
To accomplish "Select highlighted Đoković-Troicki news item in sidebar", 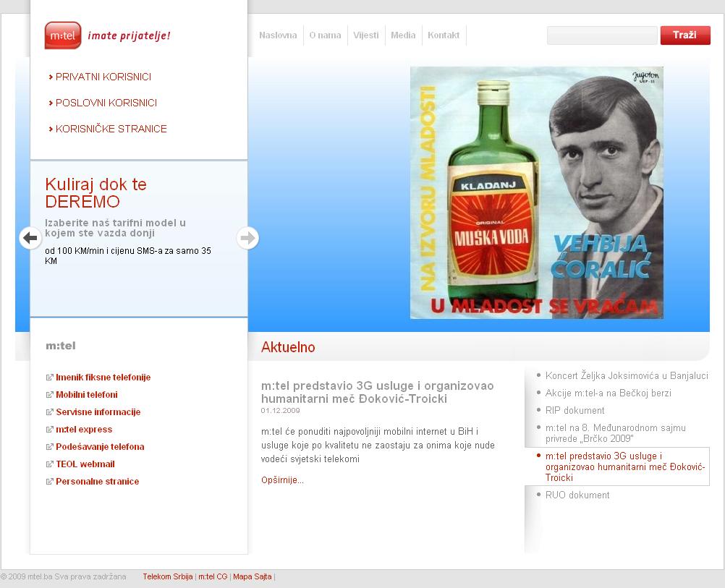I will [x=624, y=467].
